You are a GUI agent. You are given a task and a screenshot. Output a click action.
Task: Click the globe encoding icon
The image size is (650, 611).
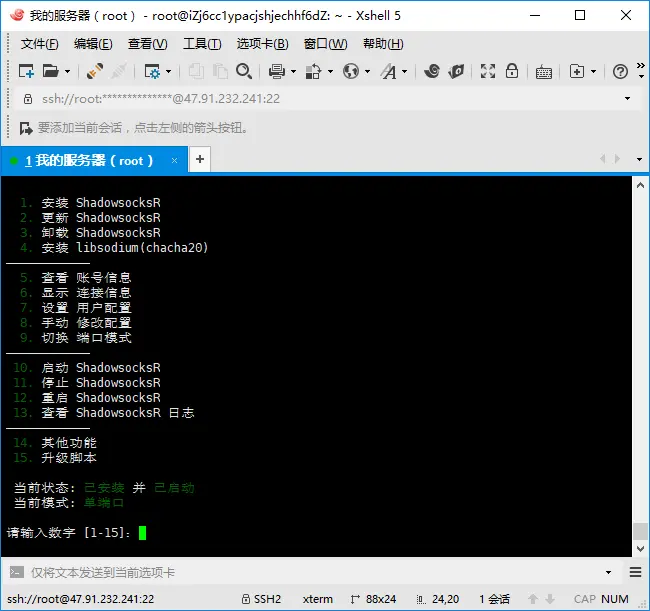pos(351,71)
